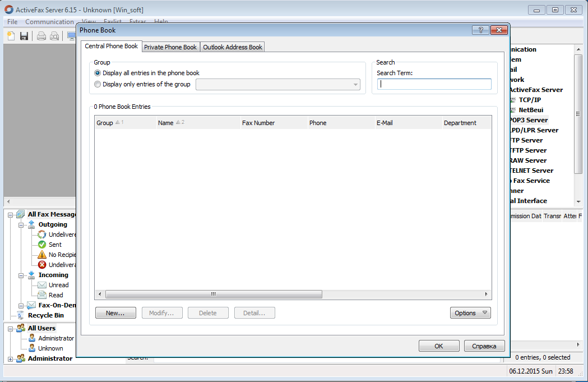Select the Unknown user icon
The height and width of the screenshot is (382, 588).
coord(33,348)
